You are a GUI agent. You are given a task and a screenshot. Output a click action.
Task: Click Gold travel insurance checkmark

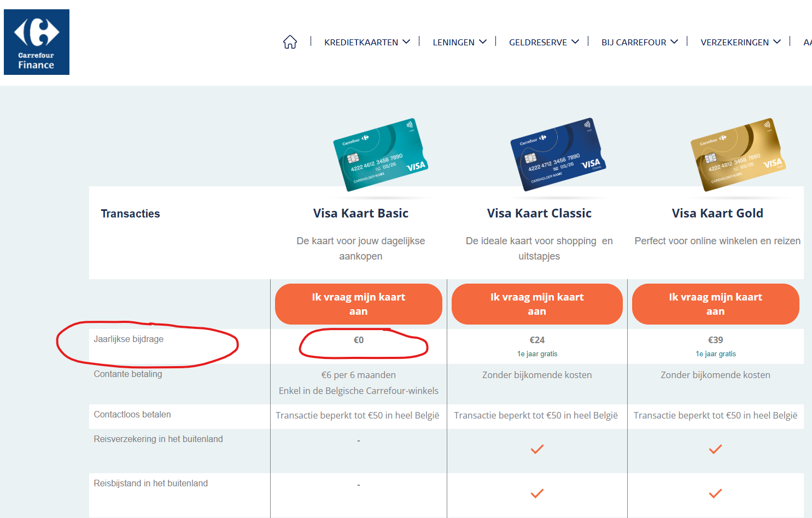pyautogui.click(x=715, y=449)
